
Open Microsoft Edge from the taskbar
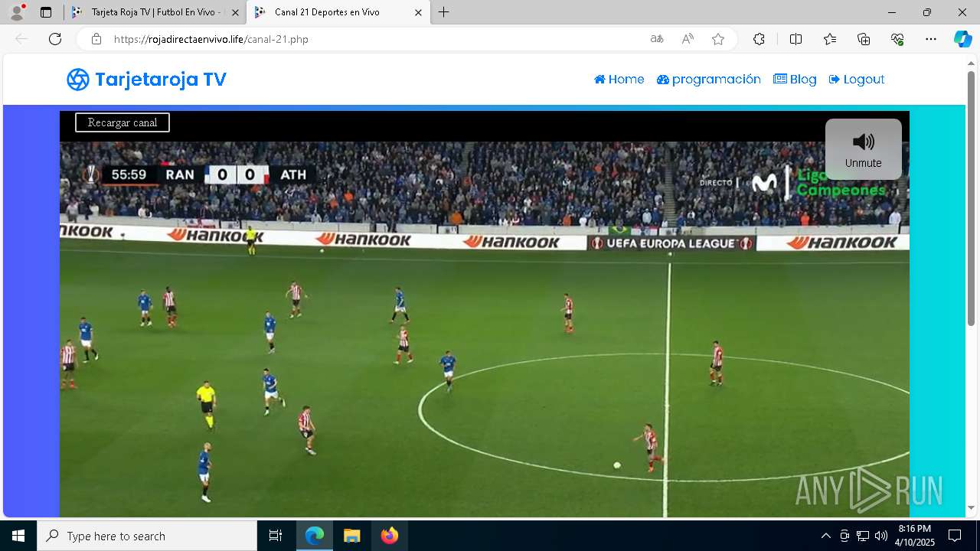315,536
